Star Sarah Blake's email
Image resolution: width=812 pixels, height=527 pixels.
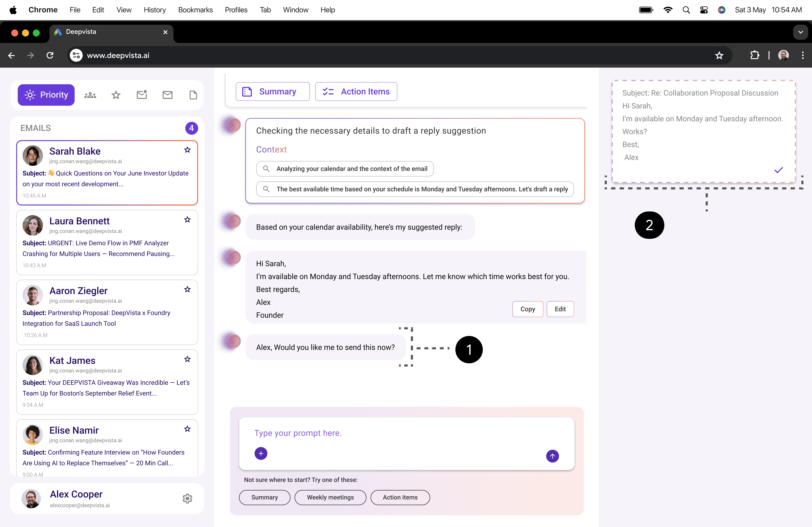click(x=187, y=150)
